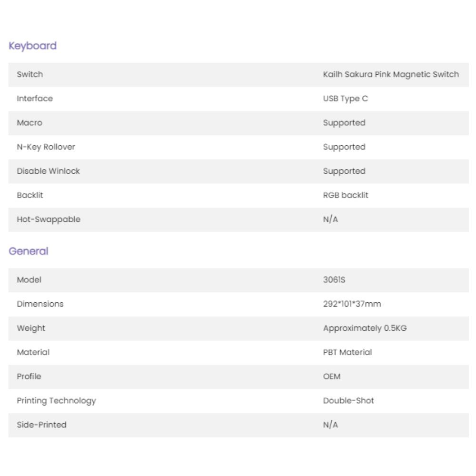Image resolution: width=476 pixels, height=476 pixels.
Task: Click the PBT Material value
Action: tap(347, 353)
